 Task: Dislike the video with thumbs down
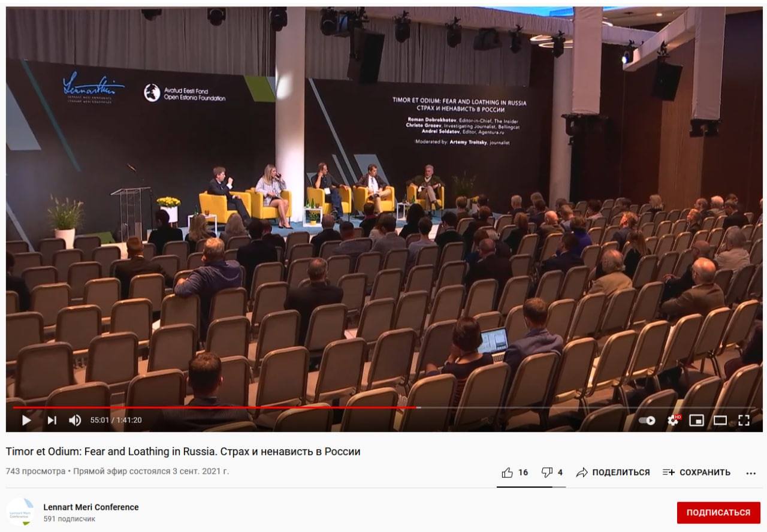pyautogui.click(x=552, y=472)
